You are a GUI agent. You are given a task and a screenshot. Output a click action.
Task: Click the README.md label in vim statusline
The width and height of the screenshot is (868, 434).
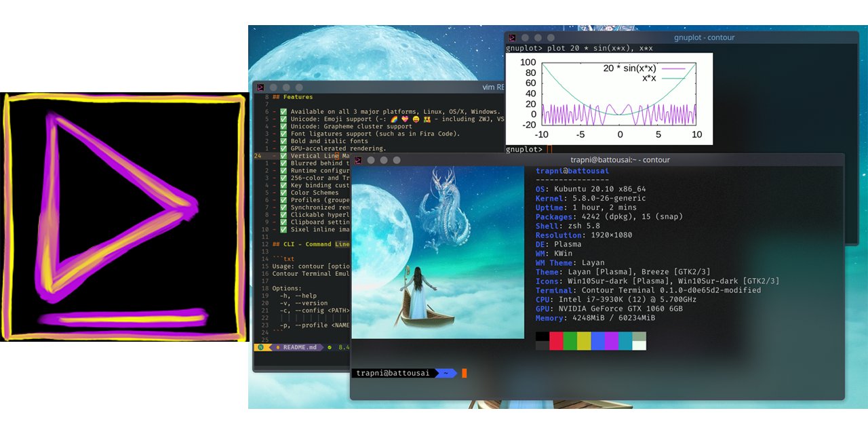click(300, 347)
